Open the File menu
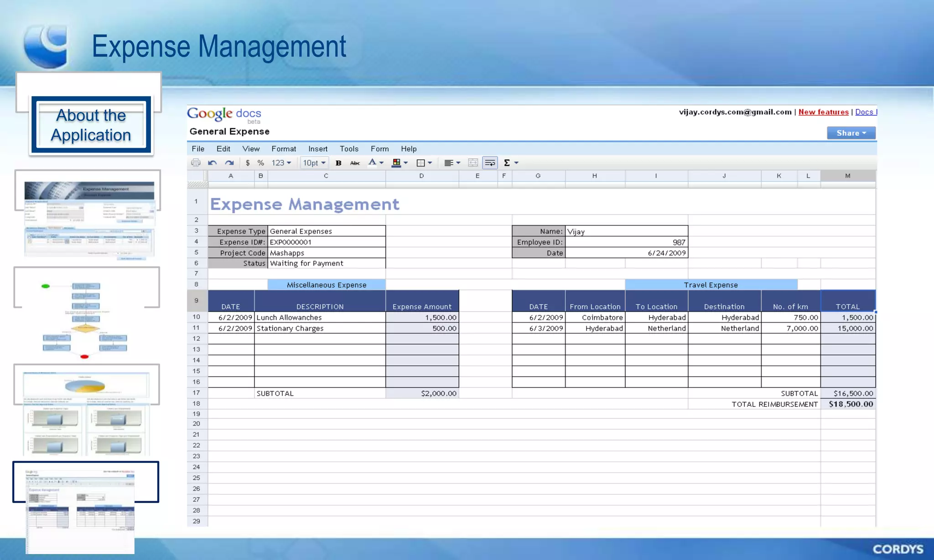This screenshot has height=560, width=934. [x=198, y=149]
